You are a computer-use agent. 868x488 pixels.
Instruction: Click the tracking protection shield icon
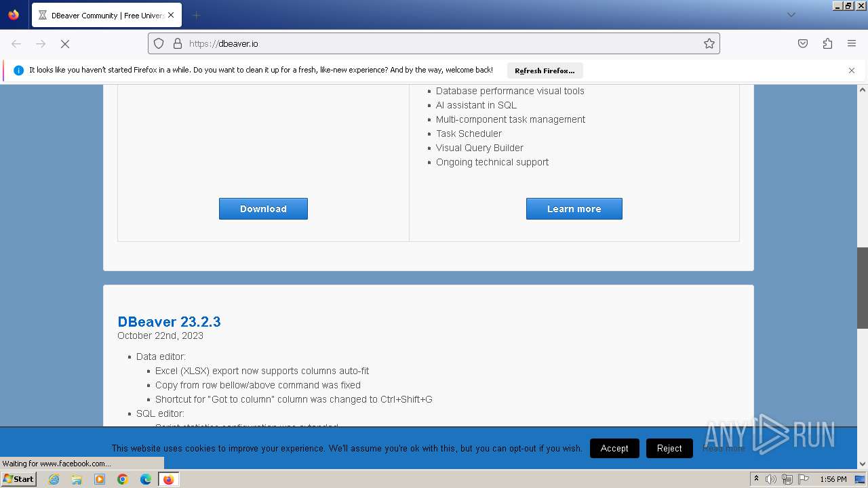(159, 43)
